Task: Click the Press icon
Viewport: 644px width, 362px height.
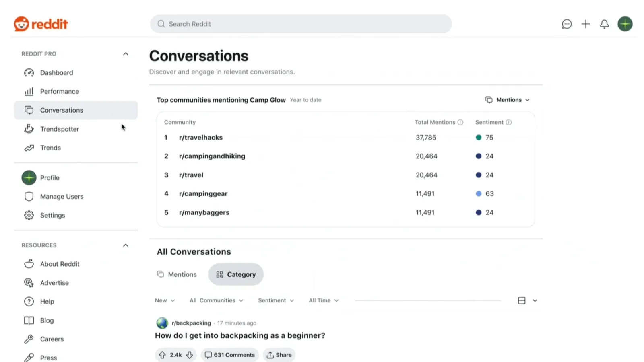Action: (29, 358)
